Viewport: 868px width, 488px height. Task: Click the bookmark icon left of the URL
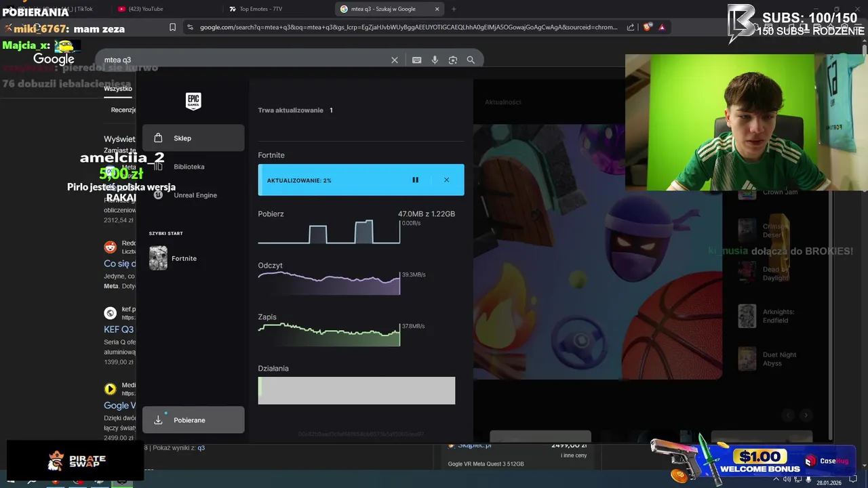[x=172, y=27]
